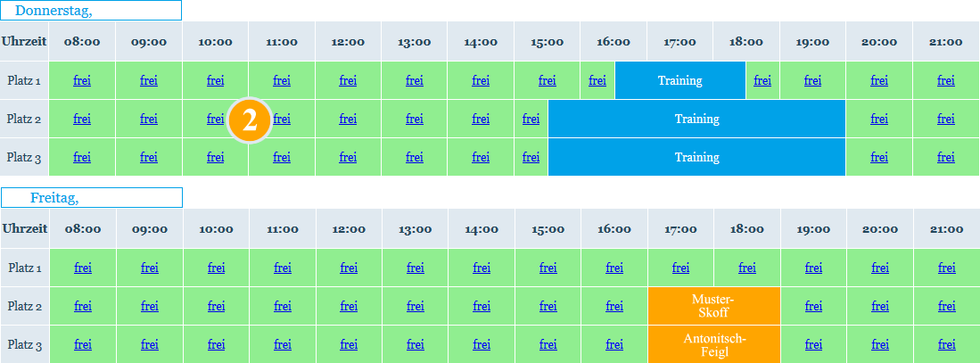Choose Thursday Platz 1 half-slot frei at 16:00
980x363 pixels.
coord(597,80)
